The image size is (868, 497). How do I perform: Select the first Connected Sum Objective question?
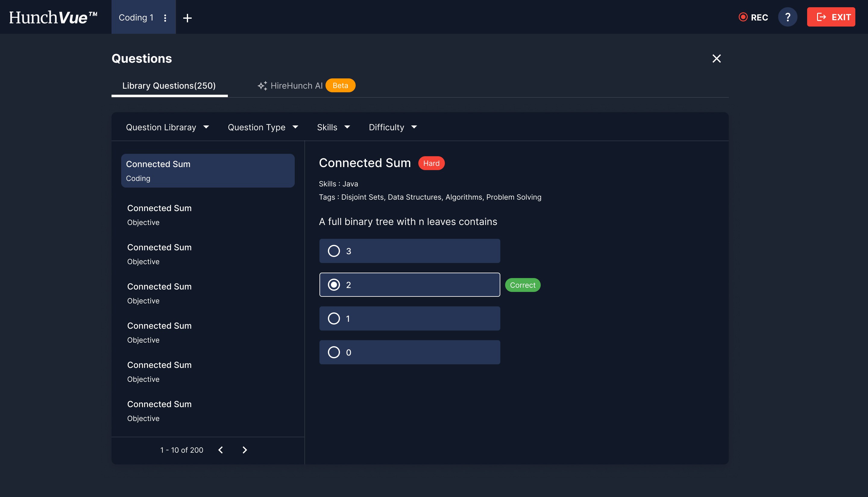click(207, 215)
